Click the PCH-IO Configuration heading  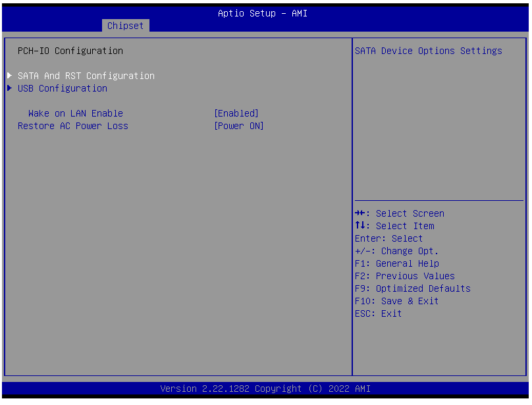point(70,51)
